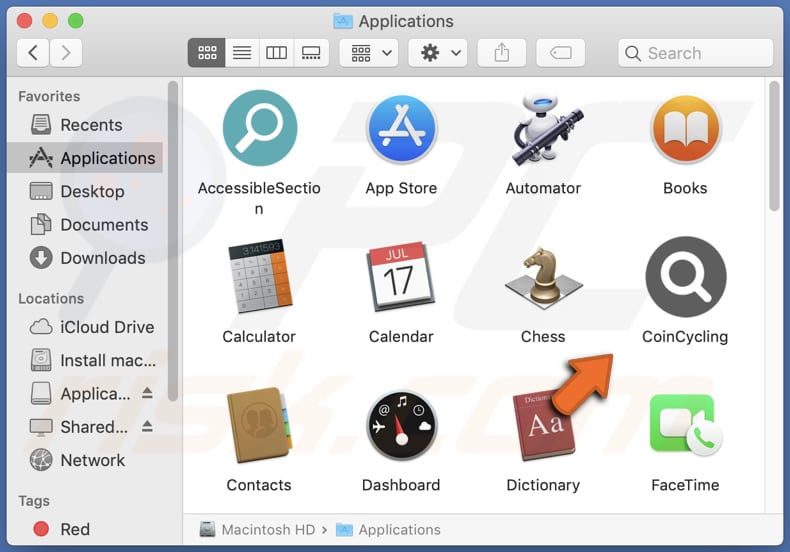Screen dimensions: 790x552
Task: Select the Calculator app icon
Action: pos(260,277)
